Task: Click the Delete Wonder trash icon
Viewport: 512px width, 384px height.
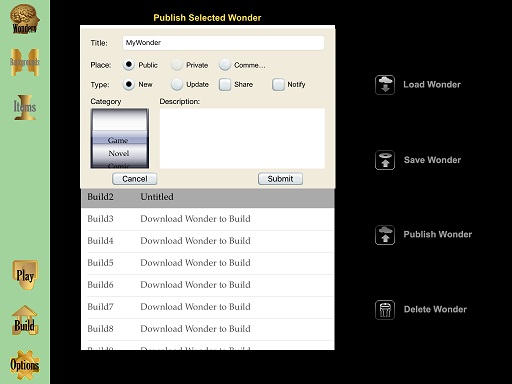Action: click(x=385, y=310)
